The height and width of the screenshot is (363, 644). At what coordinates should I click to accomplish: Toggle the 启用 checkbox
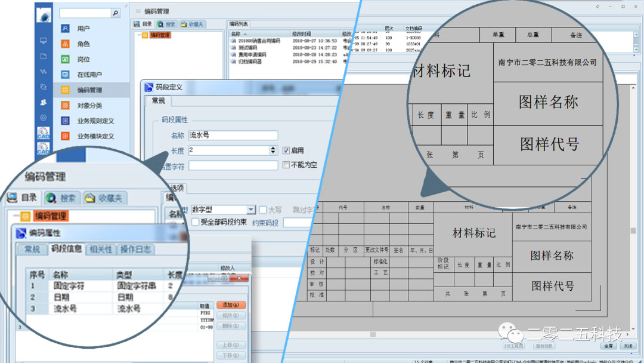coord(286,151)
